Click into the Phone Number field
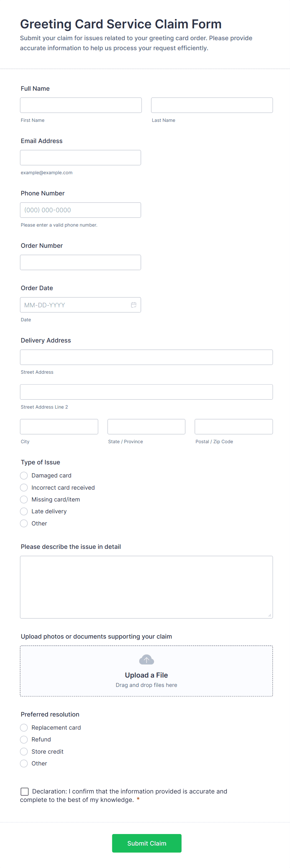This screenshot has height=868, width=290. [80, 210]
